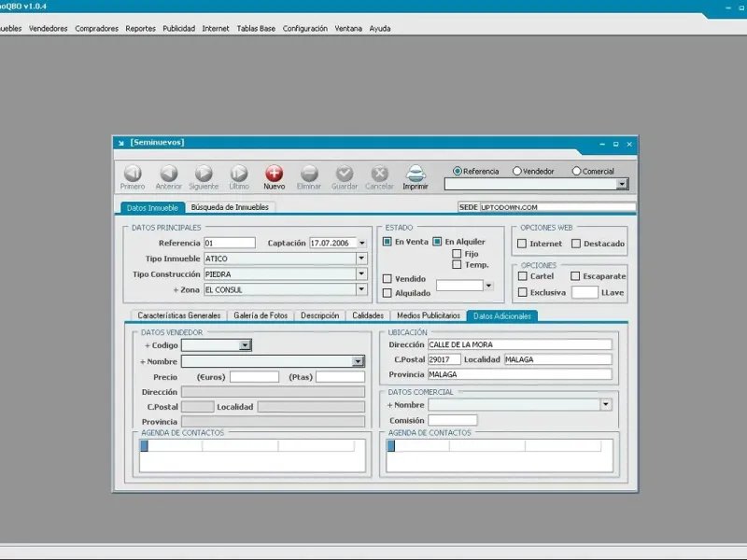Open the vendor Codigo dropdown
This screenshot has width=747, height=560.
pos(245,345)
